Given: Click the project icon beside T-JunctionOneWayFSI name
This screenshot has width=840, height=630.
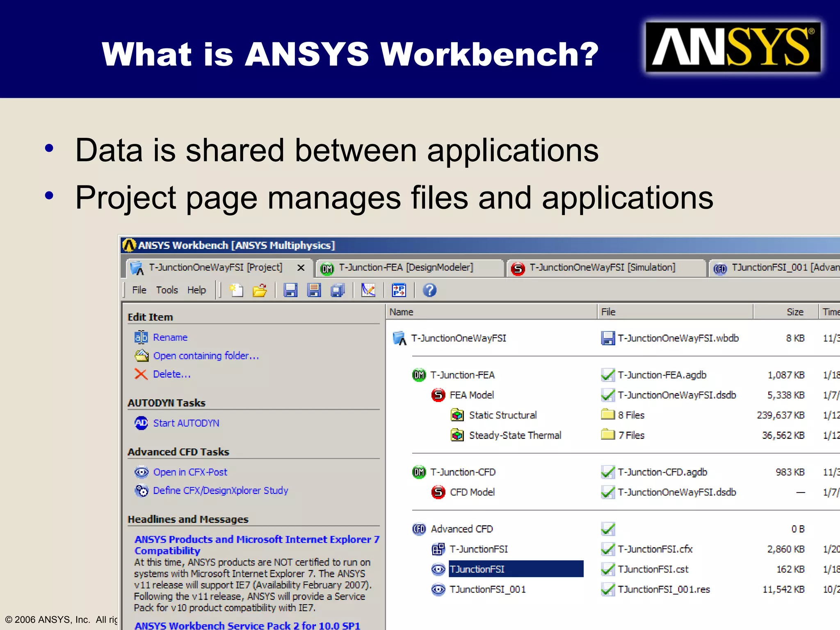Looking at the screenshot, I should point(399,338).
